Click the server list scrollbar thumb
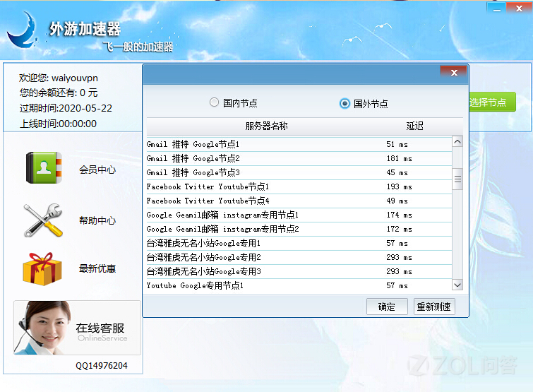The height and width of the screenshot is (392, 533). click(457, 179)
